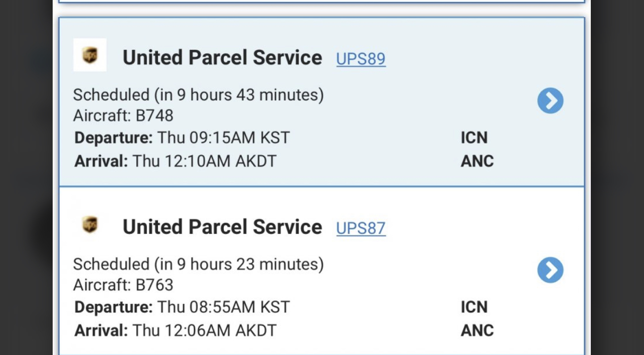The image size is (644, 355).
Task: Click the UPS logo on the UPS89 flight card
Action: [x=90, y=55]
